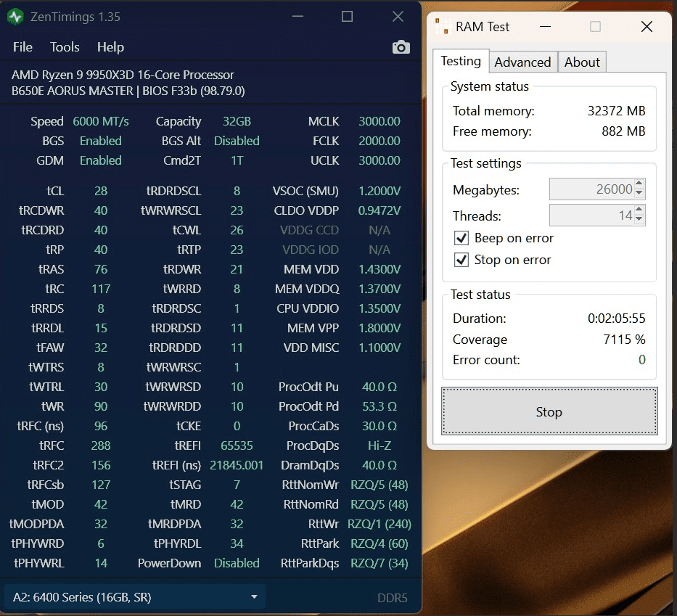Click the tREFI value 65535
The height and width of the screenshot is (616, 677).
pos(237,445)
